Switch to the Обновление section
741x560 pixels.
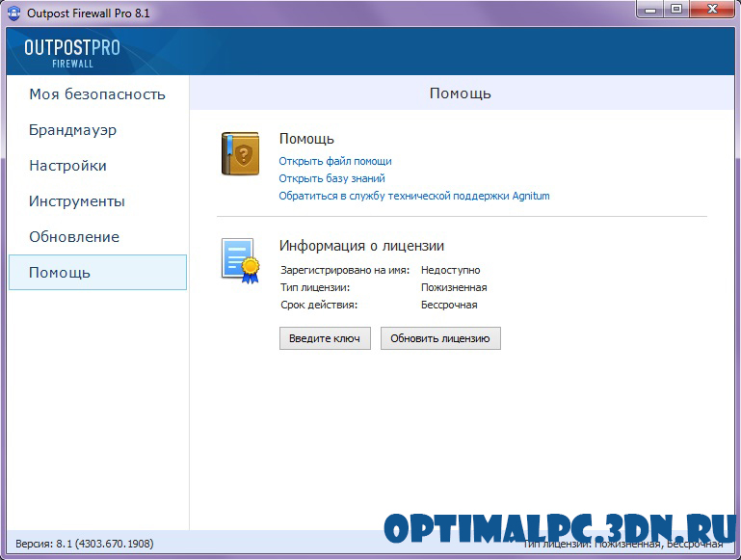coord(74,237)
